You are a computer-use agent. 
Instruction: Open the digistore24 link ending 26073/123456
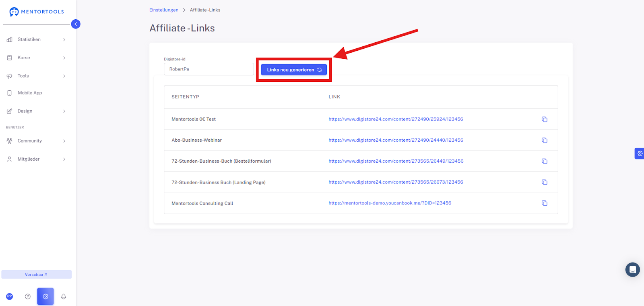pos(396,182)
